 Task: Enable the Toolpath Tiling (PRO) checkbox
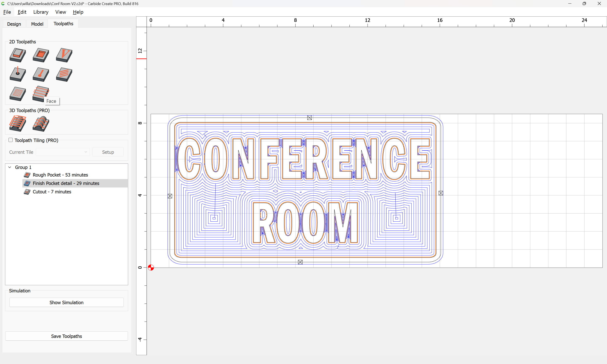pos(11,140)
